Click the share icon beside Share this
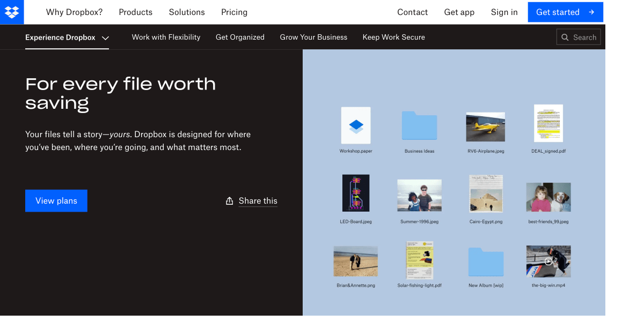644x336 pixels. click(229, 200)
